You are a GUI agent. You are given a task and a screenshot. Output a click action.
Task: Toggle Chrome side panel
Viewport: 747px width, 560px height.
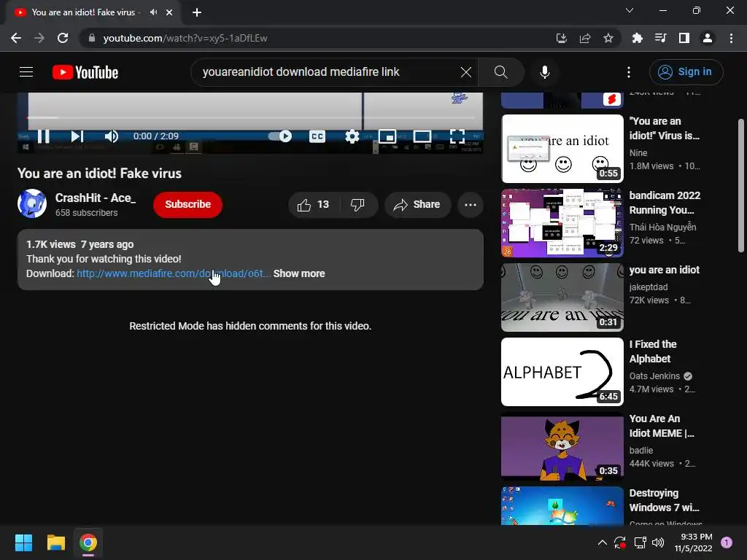point(684,38)
